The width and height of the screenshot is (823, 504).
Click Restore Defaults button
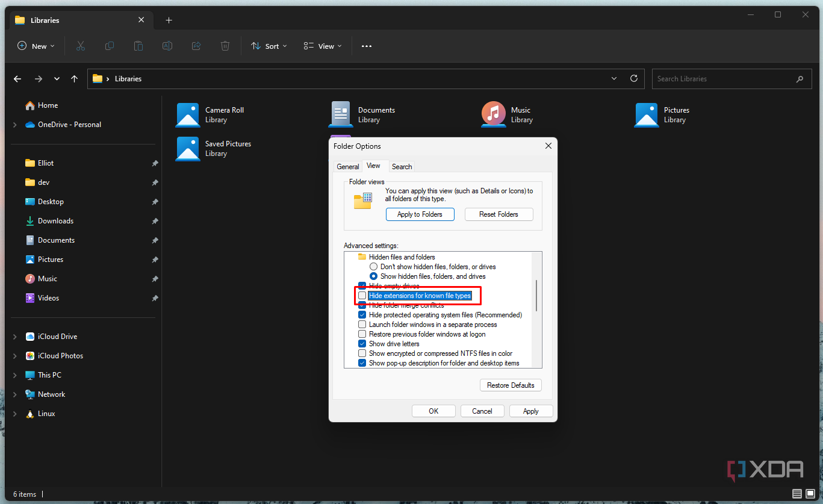click(x=511, y=385)
